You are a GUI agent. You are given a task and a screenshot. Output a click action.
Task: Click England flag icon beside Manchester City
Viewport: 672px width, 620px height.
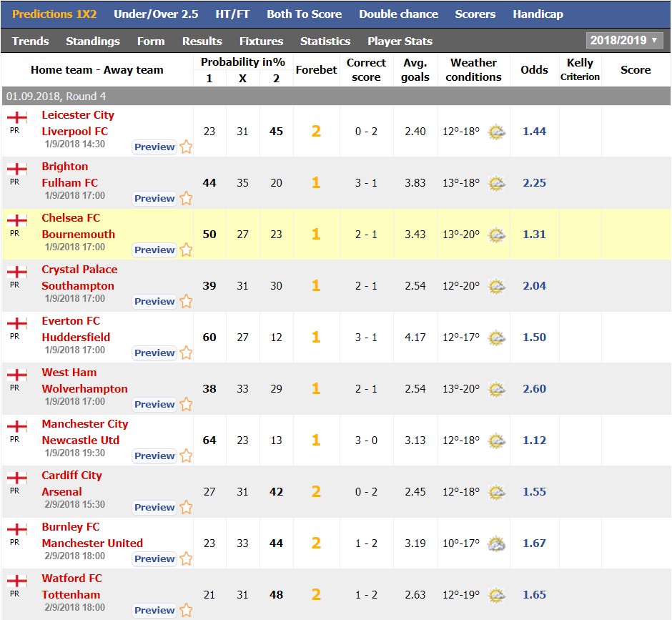(x=17, y=426)
